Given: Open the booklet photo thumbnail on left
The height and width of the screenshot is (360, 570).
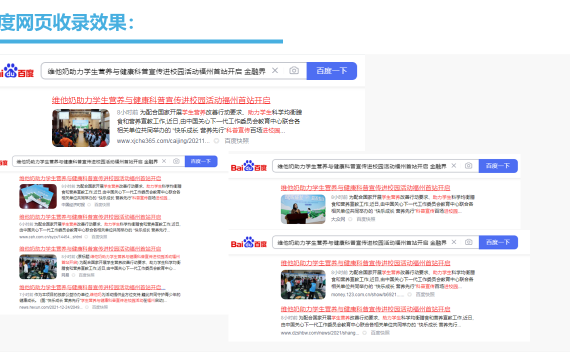Looking at the screenshot, I should tap(38, 196).
